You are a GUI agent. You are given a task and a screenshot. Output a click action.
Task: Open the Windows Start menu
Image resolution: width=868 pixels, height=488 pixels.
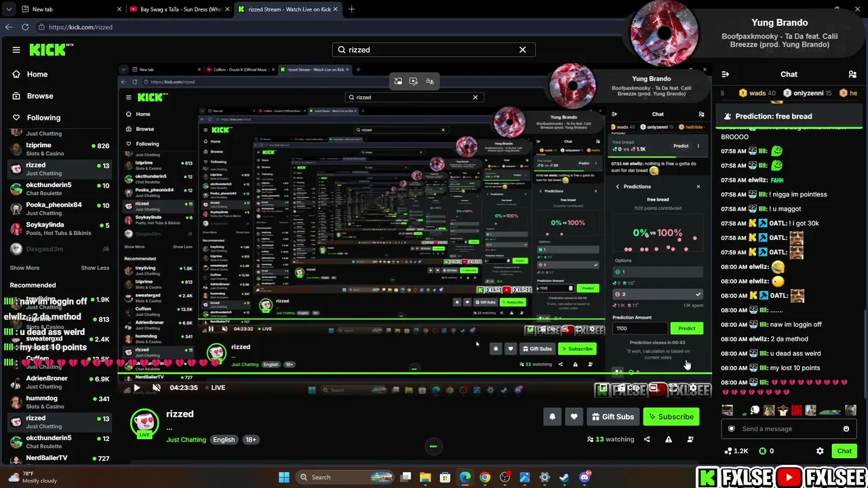click(x=284, y=477)
